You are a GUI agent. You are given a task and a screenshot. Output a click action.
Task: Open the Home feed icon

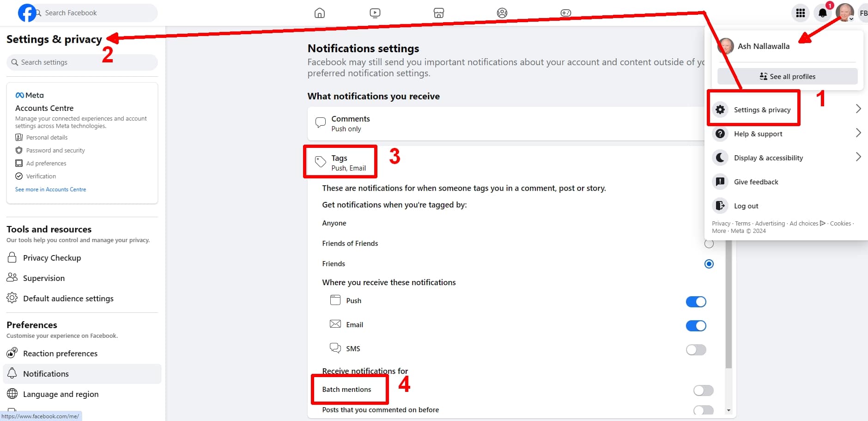tap(320, 13)
